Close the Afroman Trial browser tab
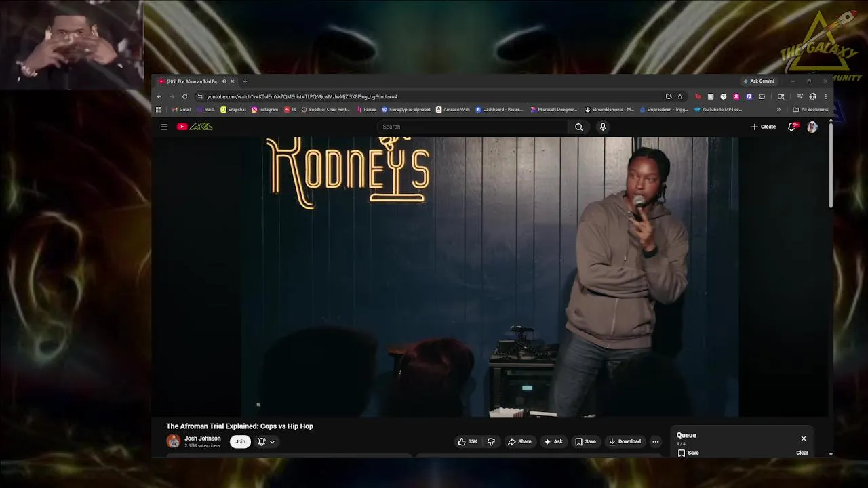868x488 pixels. 232,81
